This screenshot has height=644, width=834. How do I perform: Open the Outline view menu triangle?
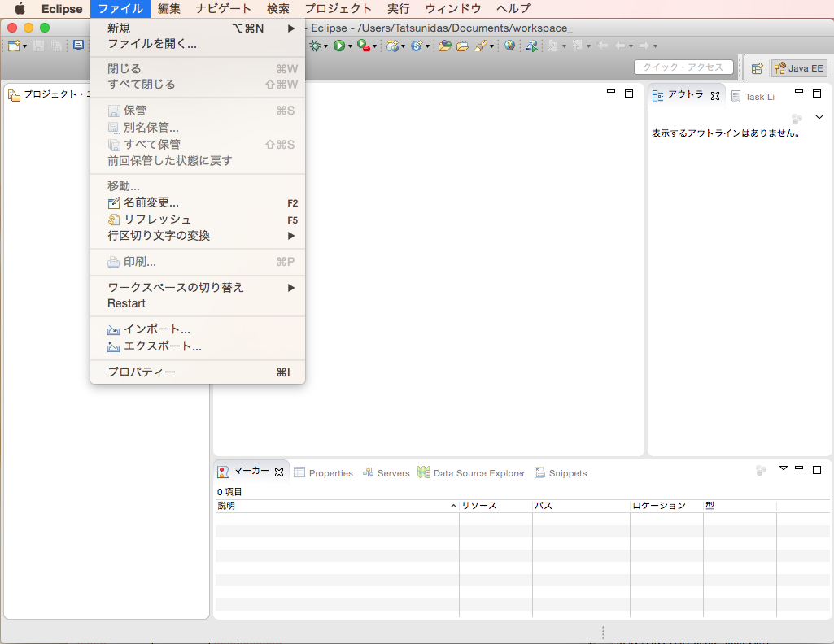[x=819, y=116]
